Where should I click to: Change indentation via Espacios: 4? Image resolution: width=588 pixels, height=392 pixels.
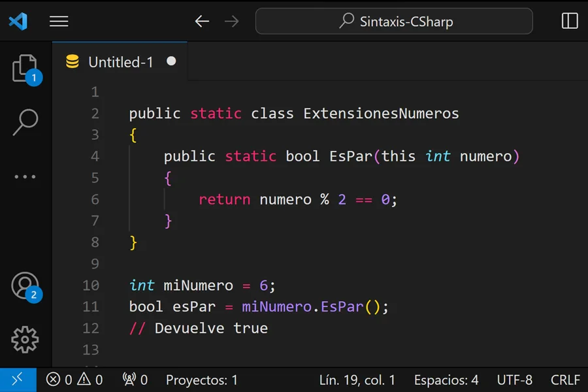point(446,380)
